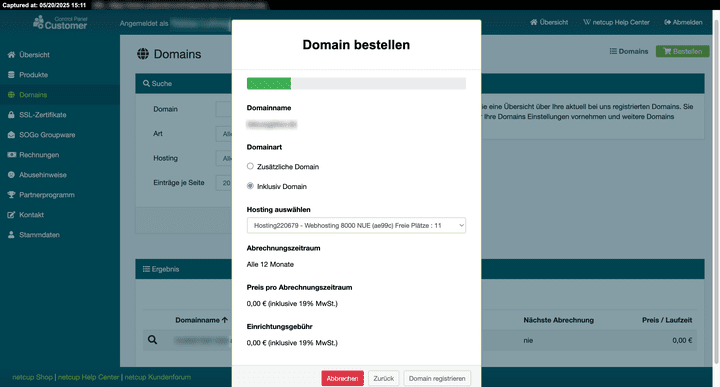Click the Rechnungen money icon
The height and width of the screenshot is (387, 720).
11,155
